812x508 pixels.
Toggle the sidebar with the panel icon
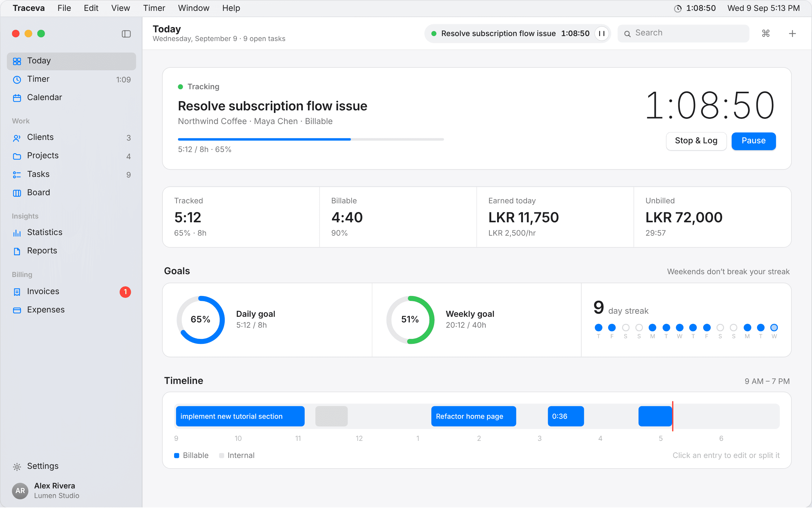(126, 34)
